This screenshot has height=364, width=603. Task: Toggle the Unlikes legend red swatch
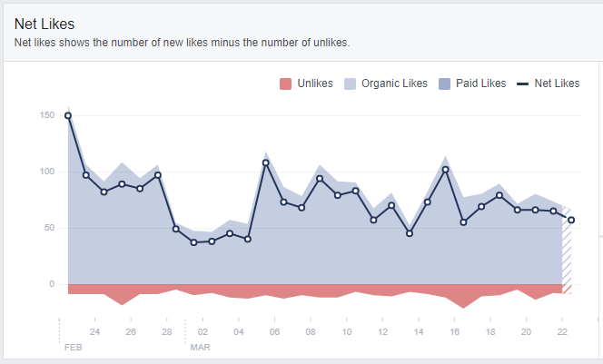coord(285,84)
